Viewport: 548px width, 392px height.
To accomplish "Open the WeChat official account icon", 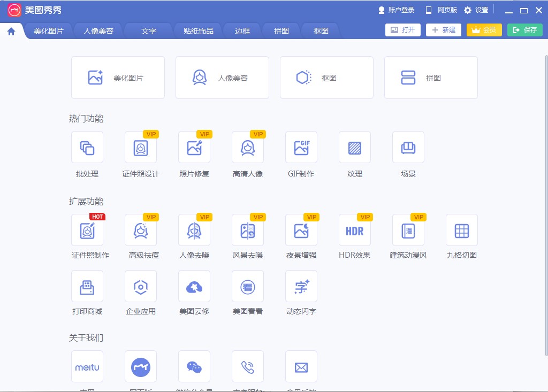I will pyautogui.click(x=194, y=366).
